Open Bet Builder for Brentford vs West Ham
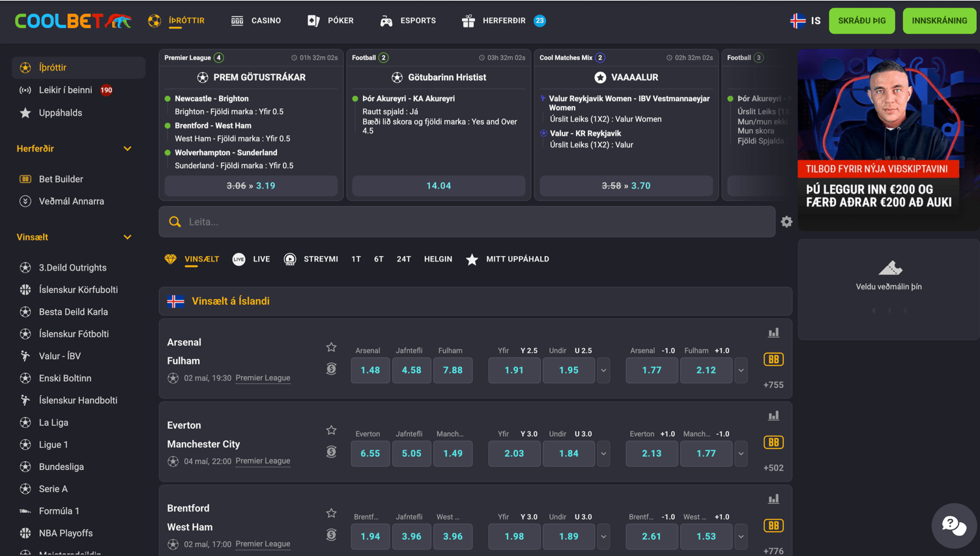 click(773, 525)
